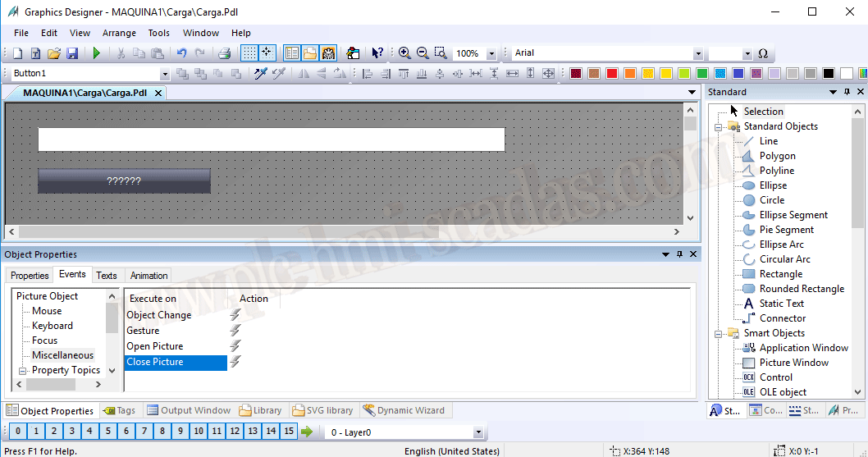Screen dimensions: 868x457
Task: Toggle the grid display button
Action: 249,53
